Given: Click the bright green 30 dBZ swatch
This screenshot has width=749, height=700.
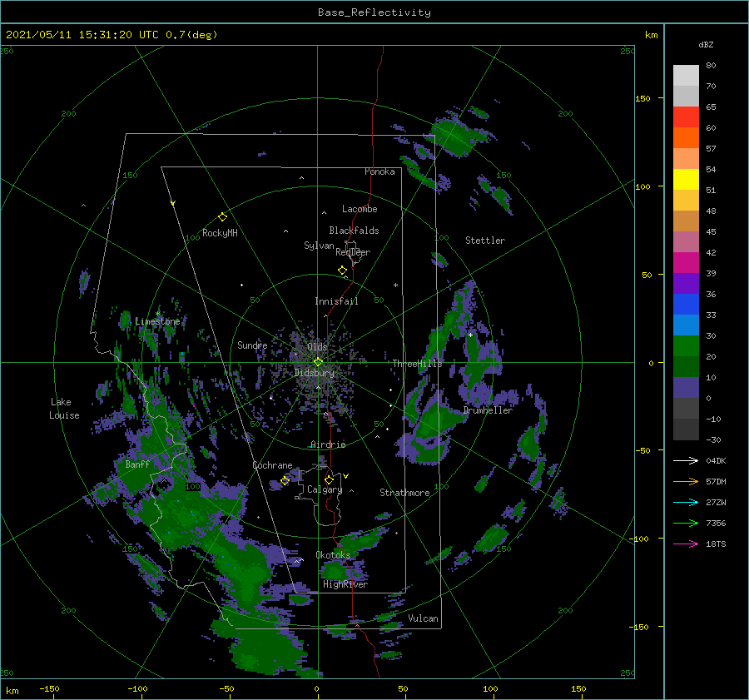Looking at the screenshot, I should 686,346.
